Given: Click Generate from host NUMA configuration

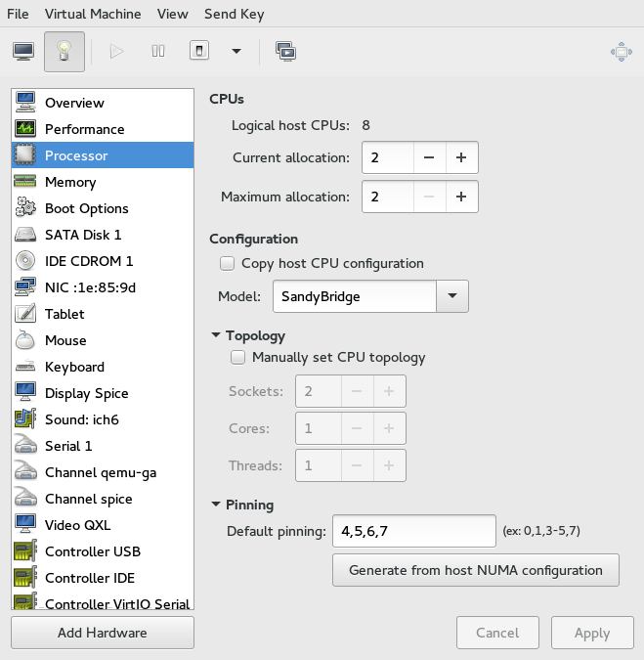Looking at the screenshot, I should coord(475,570).
